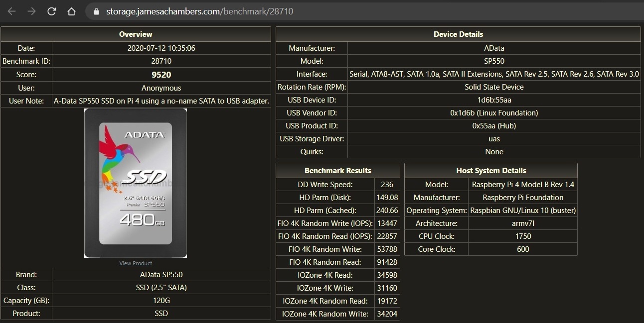Image resolution: width=644 pixels, height=323 pixels.
Task: Click the user note text about SP550
Action: [x=161, y=101]
